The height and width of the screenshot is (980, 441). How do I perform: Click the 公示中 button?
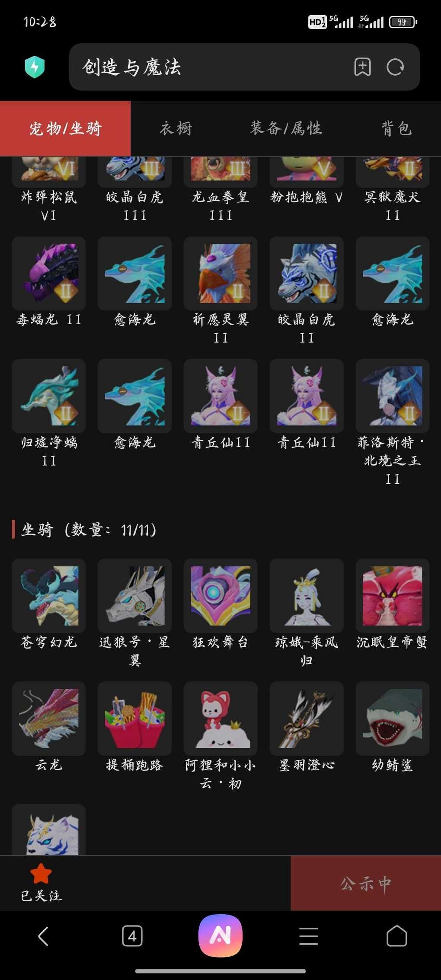(366, 883)
